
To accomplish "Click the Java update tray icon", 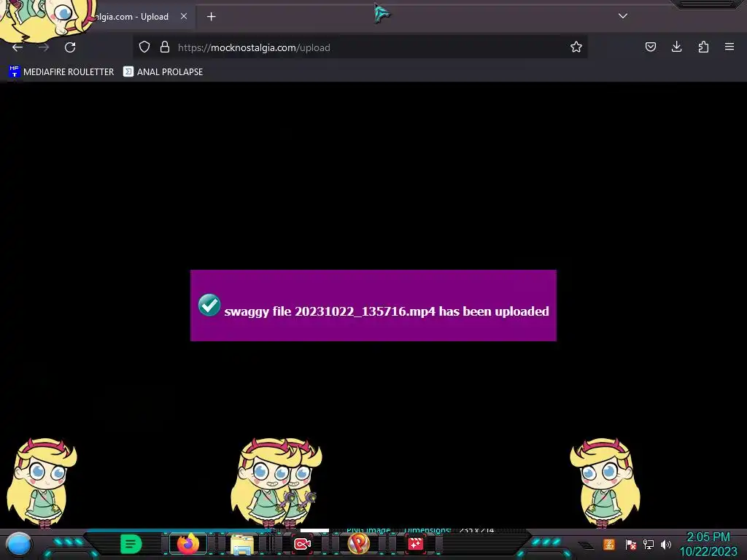I will tap(609, 544).
